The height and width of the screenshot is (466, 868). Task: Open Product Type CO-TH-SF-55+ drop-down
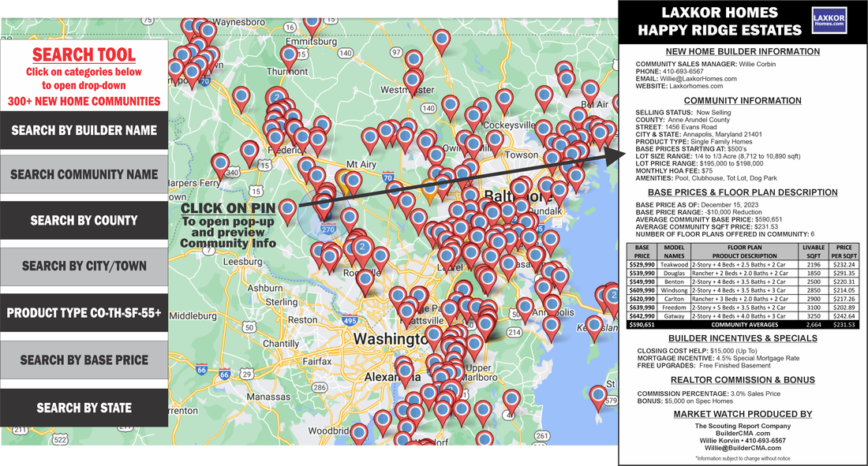(84, 313)
